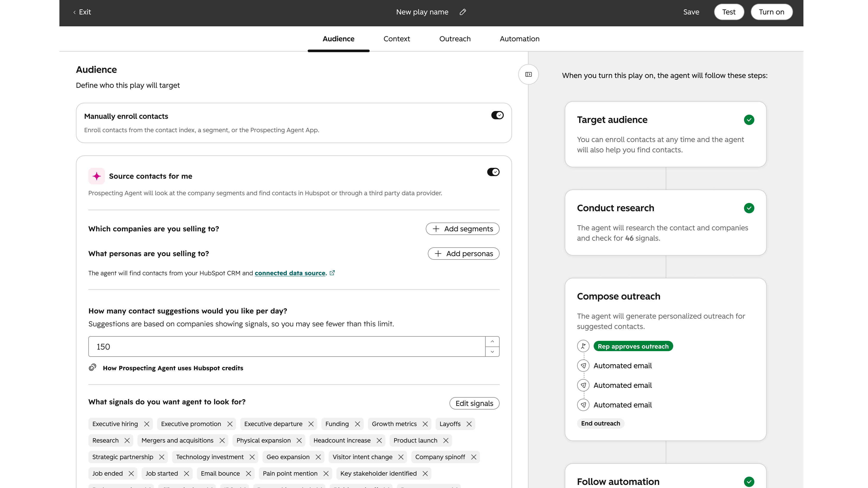The width and height of the screenshot is (868, 488).
Task: Remove the Pain point mention signal tag
Action: click(x=326, y=474)
